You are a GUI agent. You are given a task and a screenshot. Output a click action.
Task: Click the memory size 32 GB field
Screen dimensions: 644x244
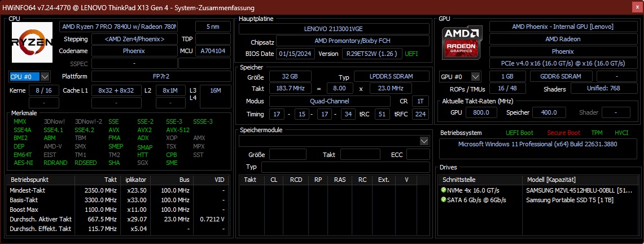pyautogui.click(x=290, y=77)
